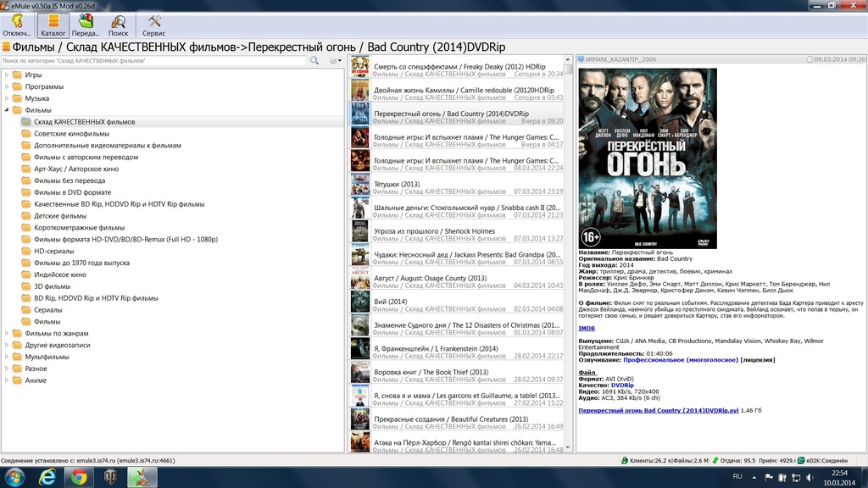868x488 pixels.
Task: Open Les garcons et Guillaume entry
Action: 457,396
